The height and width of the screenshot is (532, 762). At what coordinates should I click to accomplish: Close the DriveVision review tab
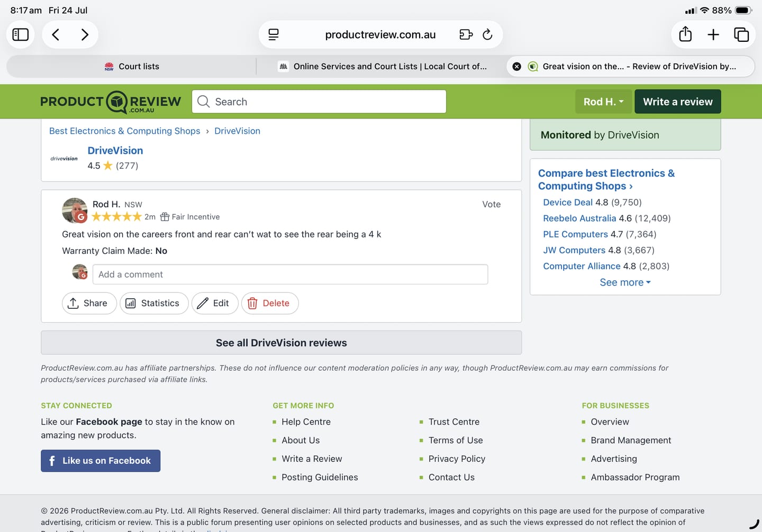click(517, 67)
